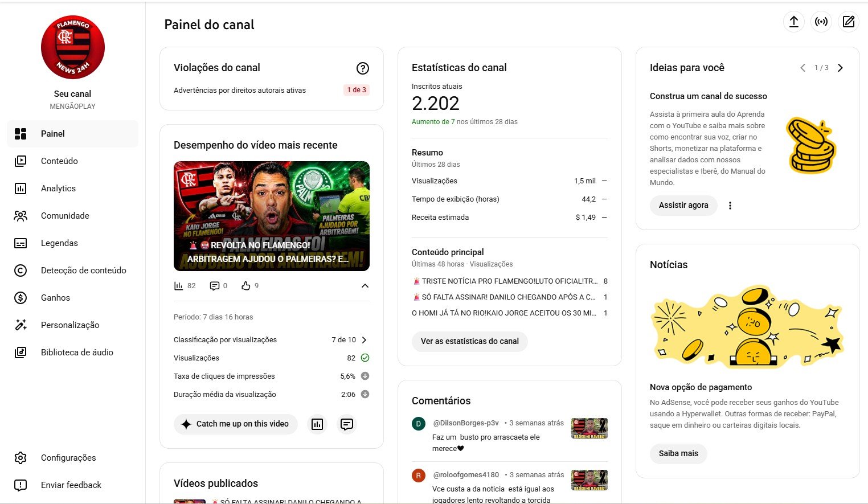Click Assistir agora button

pyautogui.click(x=683, y=206)
